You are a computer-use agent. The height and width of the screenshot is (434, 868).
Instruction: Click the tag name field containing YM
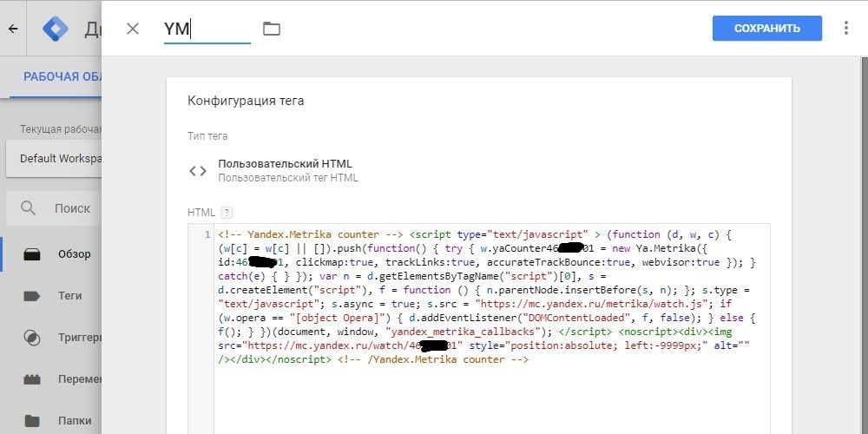(x=207, y=30)
